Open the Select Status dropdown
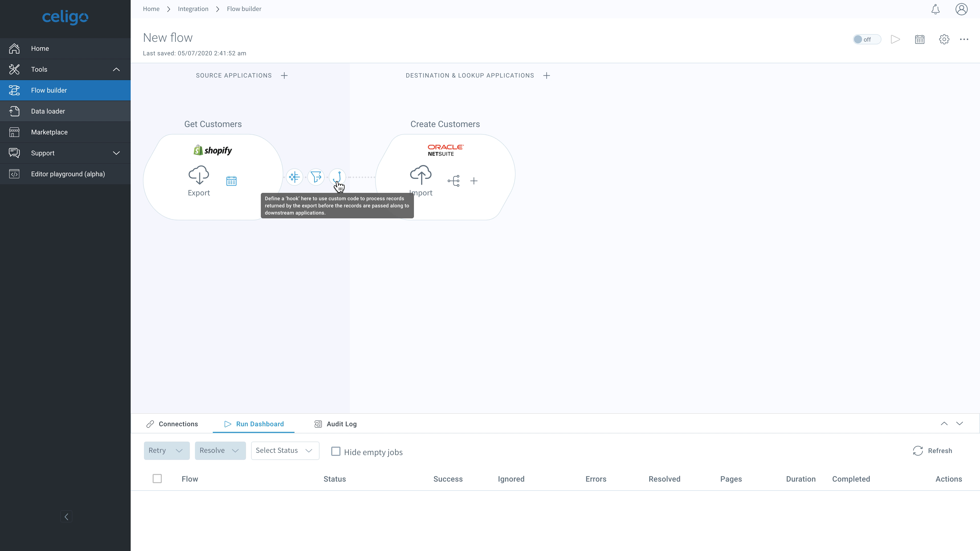This screenshot has height=551, width=980. (285, 450)
